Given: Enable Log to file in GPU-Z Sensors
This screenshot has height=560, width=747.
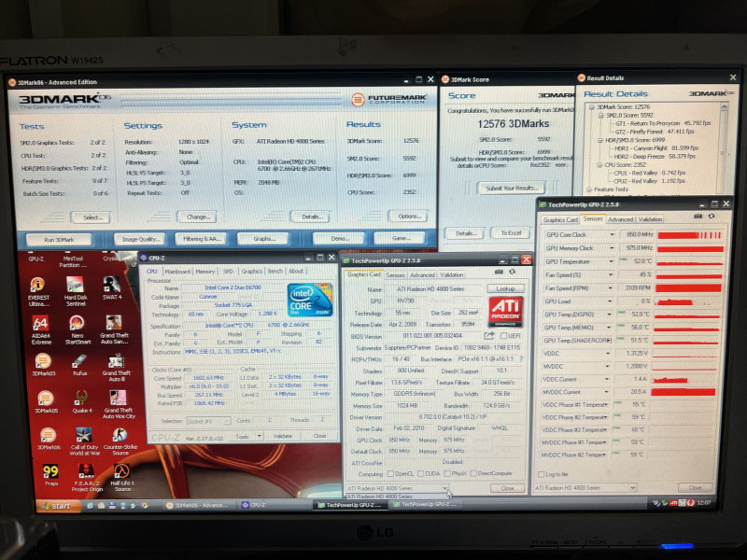Looking at the screenshot, I should pos(542,474).
